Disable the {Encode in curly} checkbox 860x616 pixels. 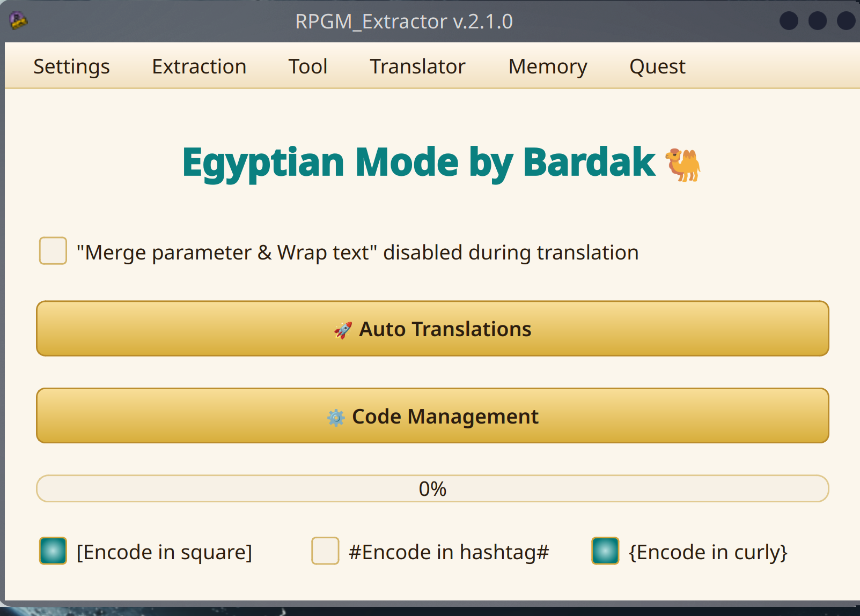605,551
